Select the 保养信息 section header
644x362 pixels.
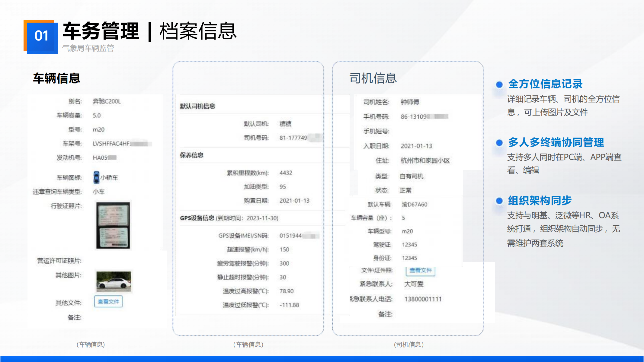click(192, 155)
